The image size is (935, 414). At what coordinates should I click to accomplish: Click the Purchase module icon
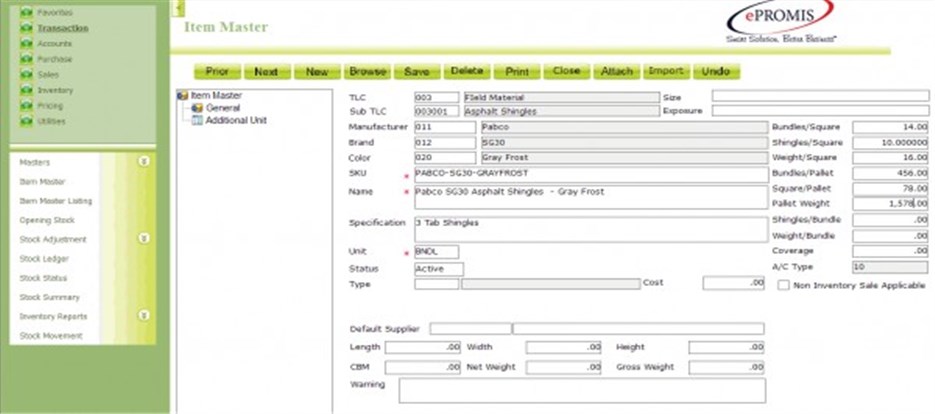27,59
